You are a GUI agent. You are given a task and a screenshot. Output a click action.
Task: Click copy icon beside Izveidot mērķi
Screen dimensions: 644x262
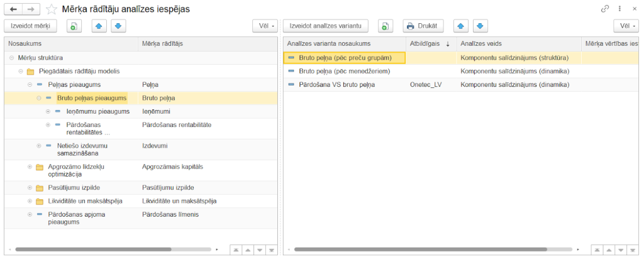click(x=74, y=26)
